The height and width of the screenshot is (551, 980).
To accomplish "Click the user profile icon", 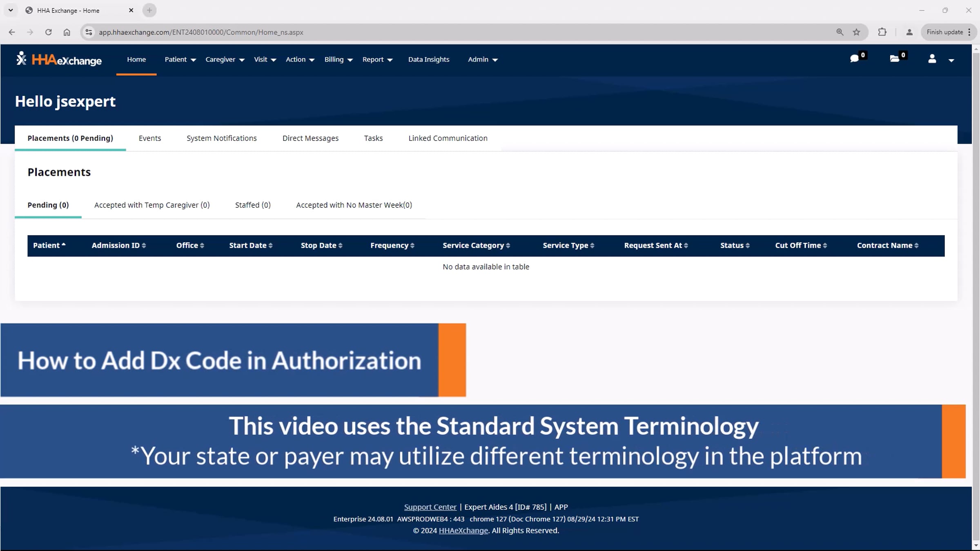I will click(932, 59).
